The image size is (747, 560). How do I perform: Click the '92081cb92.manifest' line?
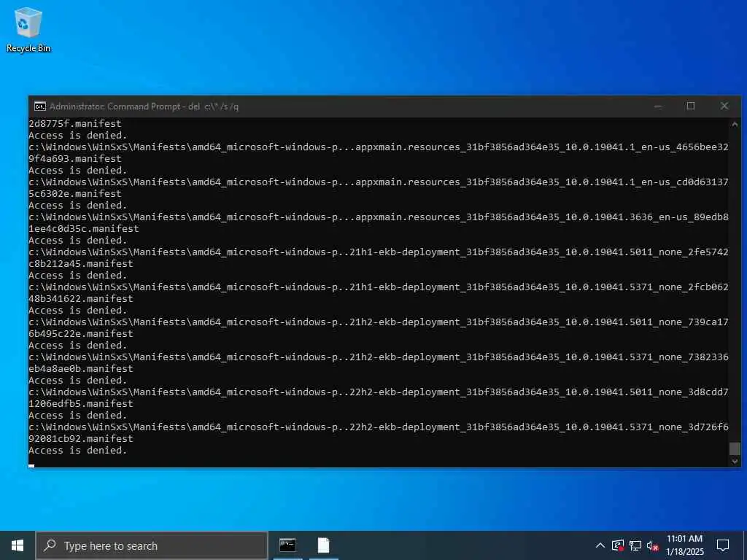81,438
